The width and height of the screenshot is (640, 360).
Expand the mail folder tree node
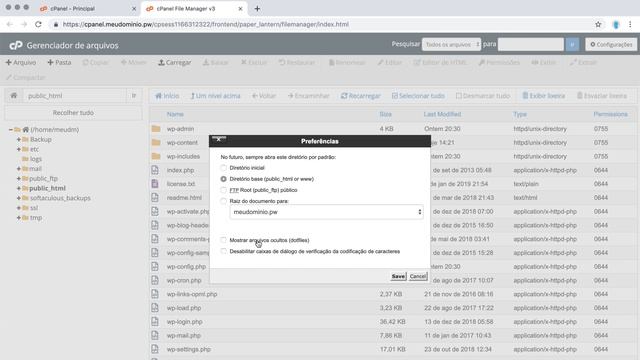[18, 169]
